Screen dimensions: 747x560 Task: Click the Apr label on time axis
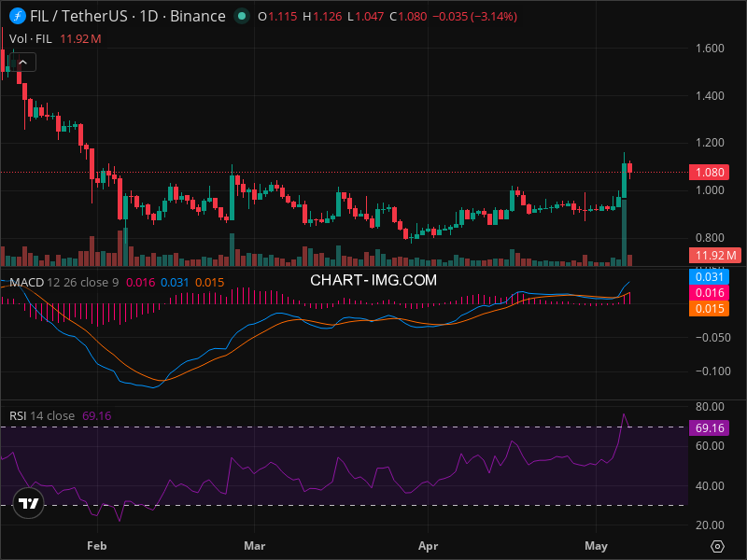point(428,546)
